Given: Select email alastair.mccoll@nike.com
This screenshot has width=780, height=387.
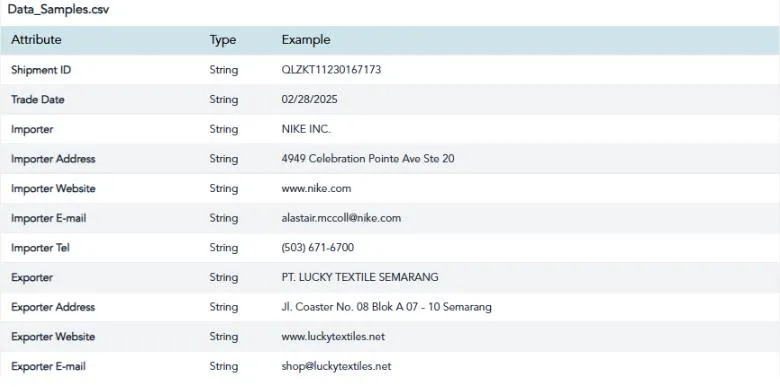Looking at the screenshot, I should (341, 218).
